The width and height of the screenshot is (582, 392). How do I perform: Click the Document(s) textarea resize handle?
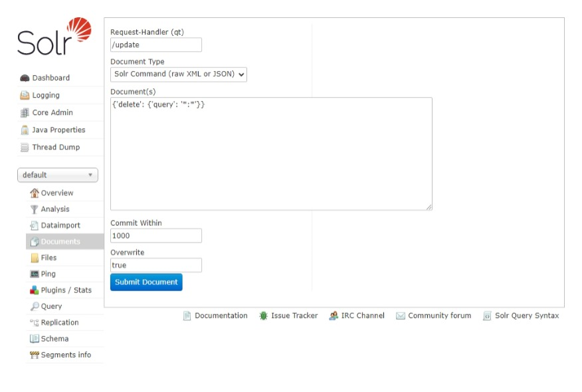pos(429,207)
